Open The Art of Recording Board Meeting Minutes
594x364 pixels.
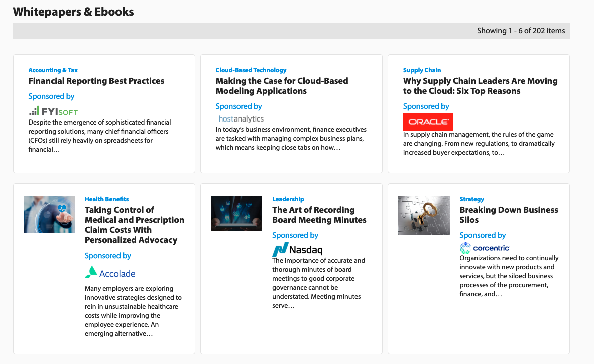[319, 215]
